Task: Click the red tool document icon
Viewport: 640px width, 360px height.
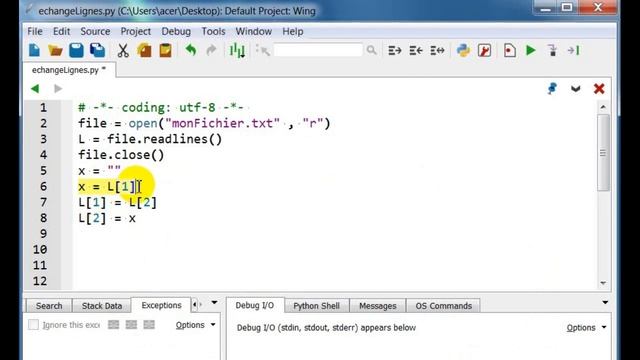Action: (484, 51)
